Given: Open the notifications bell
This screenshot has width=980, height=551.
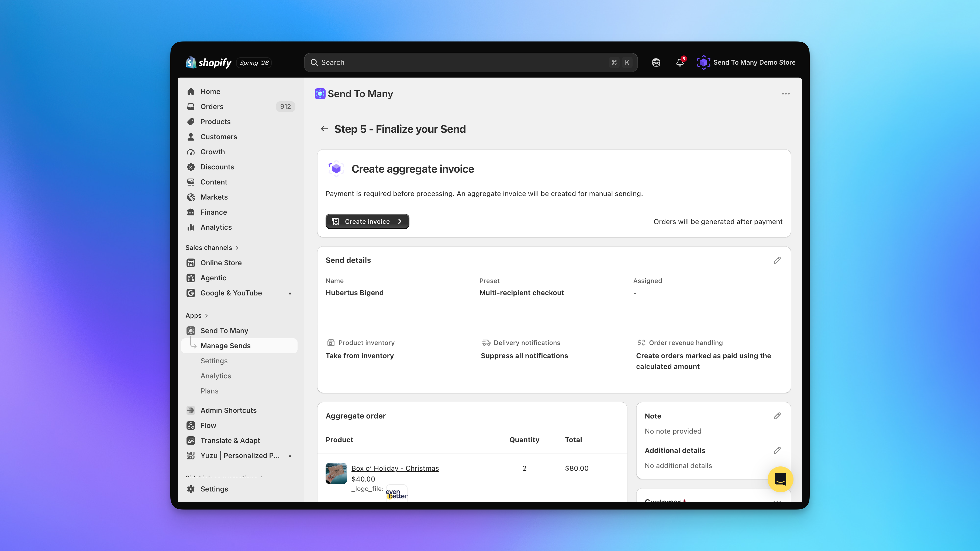Looking at the screenshot, I should (x=680, y=62).
